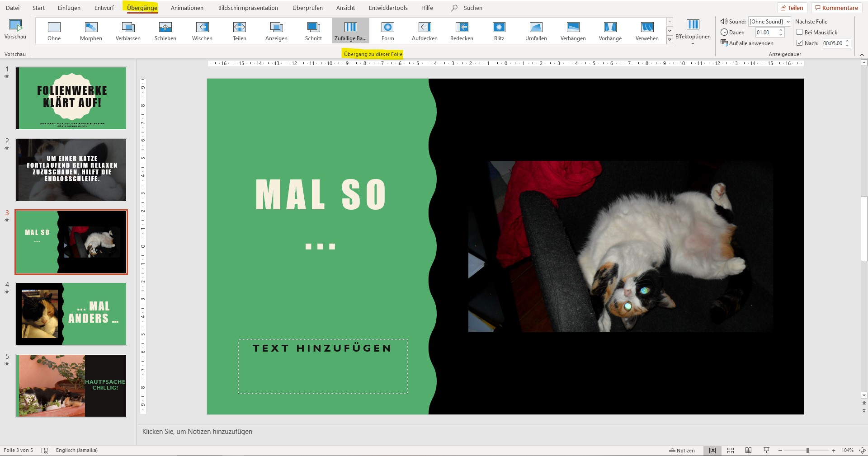Toggle Notizen pane in status bar

tap(682, 451)
